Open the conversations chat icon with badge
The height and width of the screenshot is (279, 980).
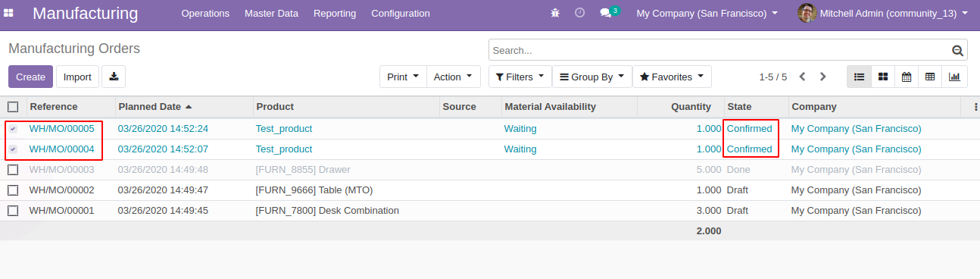pos(609,13)
